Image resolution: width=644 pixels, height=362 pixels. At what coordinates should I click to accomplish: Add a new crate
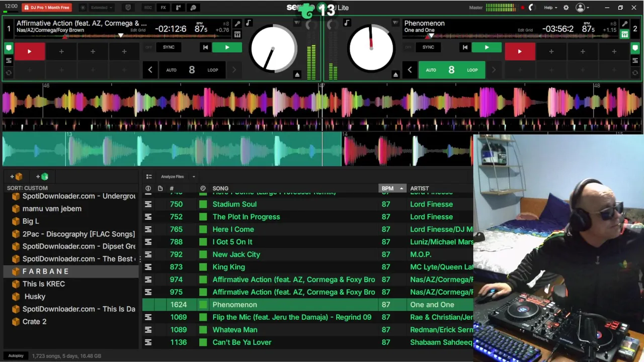(x=16, y=176)
